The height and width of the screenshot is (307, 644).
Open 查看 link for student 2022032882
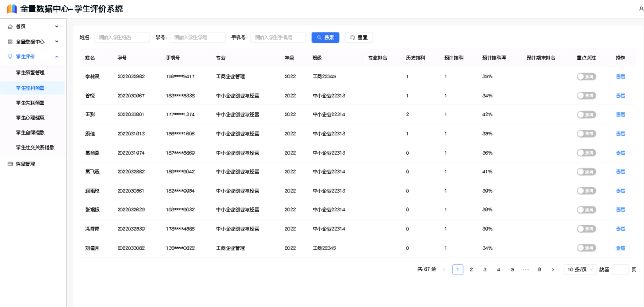pos(620,172)
